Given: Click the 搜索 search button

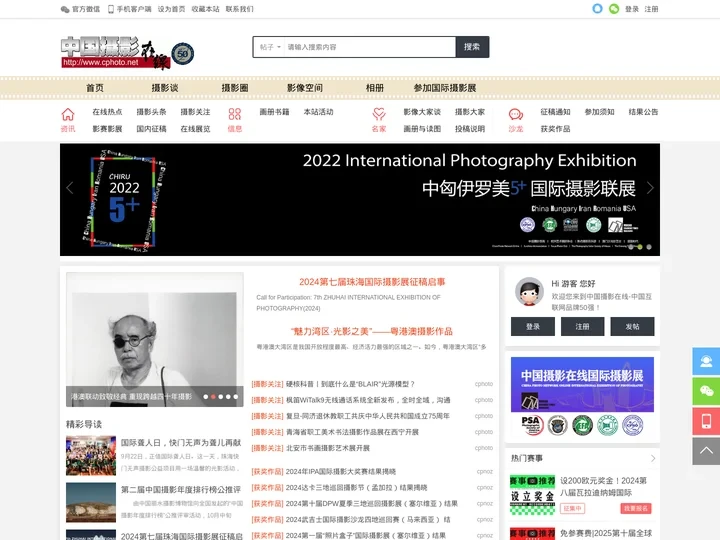Looking at the screenshot, I should click(472, 47).
